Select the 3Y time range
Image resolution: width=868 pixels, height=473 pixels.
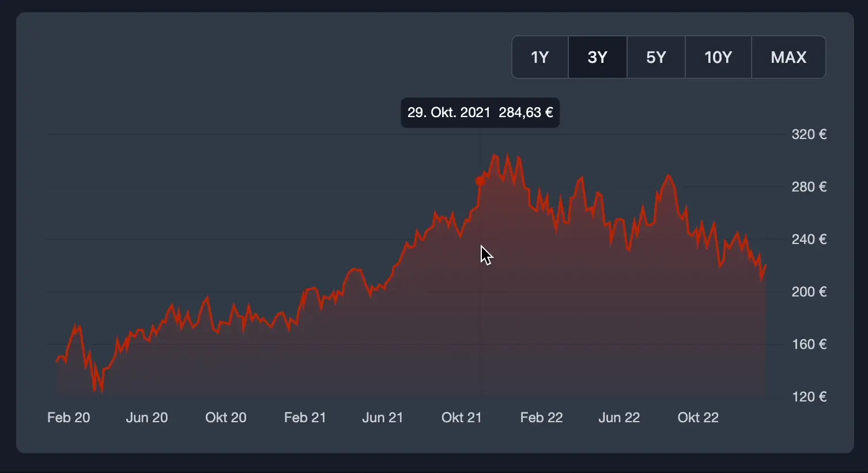click(598, 57)
